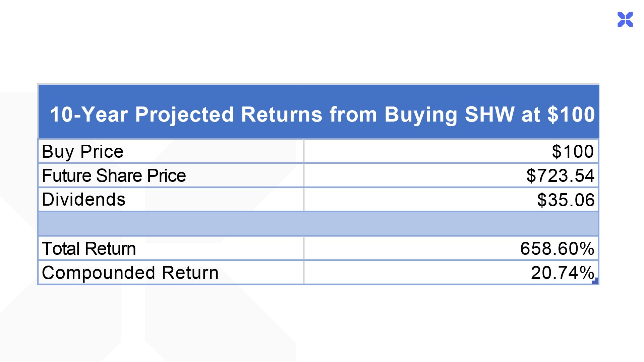Select the 20.74% compounded return value
Image resolution: width=644 pixels, height=362 pixels.
point(563,273)
